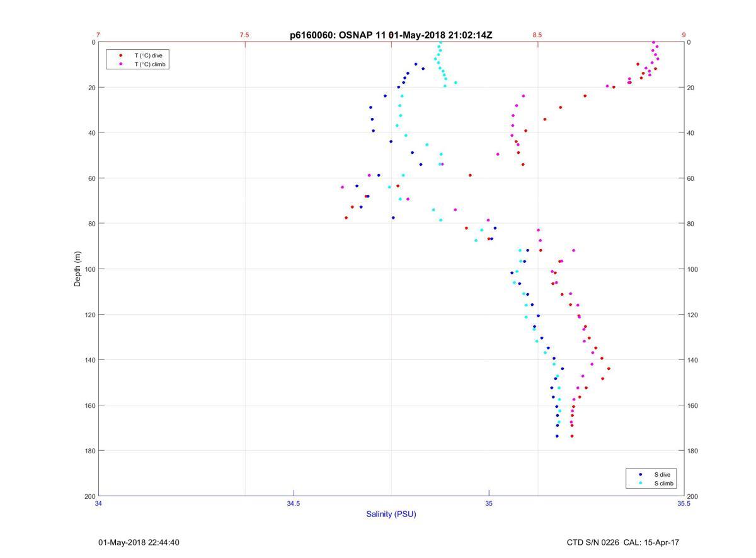Screen dimensions: 756x558
Task: Click the '160' depth tick on the right axis
Action: [x=692, y=405]
